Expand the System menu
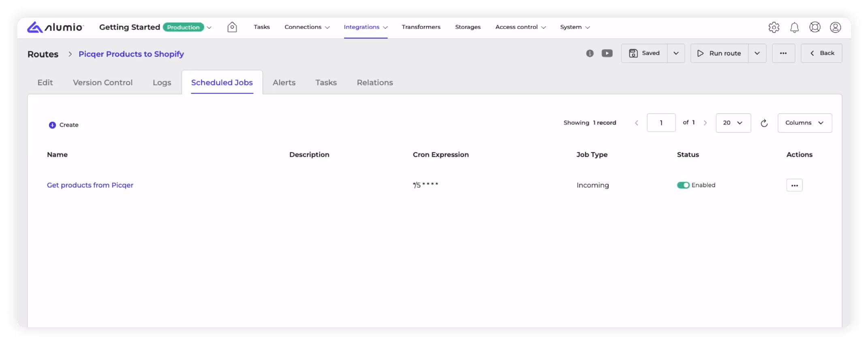868x345 pixels. point(575,27)
